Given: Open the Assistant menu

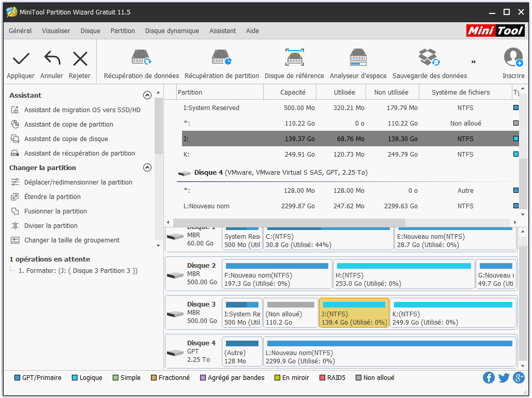Looking at the screenshot, I should [x=222, y=31].
